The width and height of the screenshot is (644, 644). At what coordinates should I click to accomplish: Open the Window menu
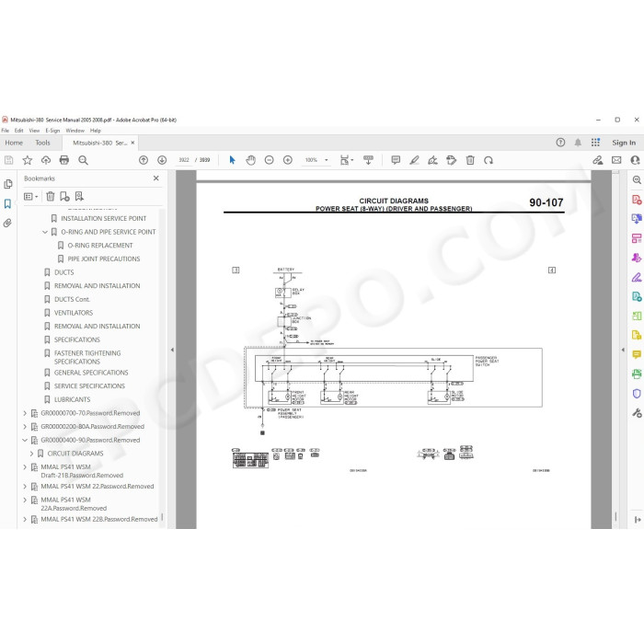tap(75, 131)
